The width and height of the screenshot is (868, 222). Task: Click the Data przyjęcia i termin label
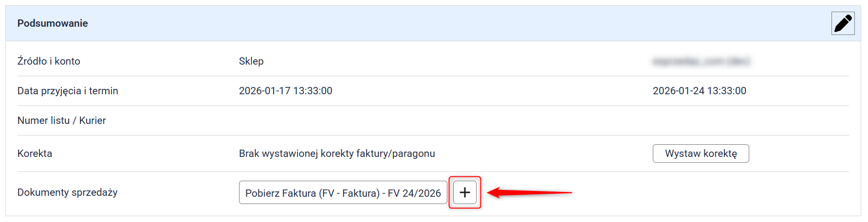pyautogui.click(x=68, y=91)
